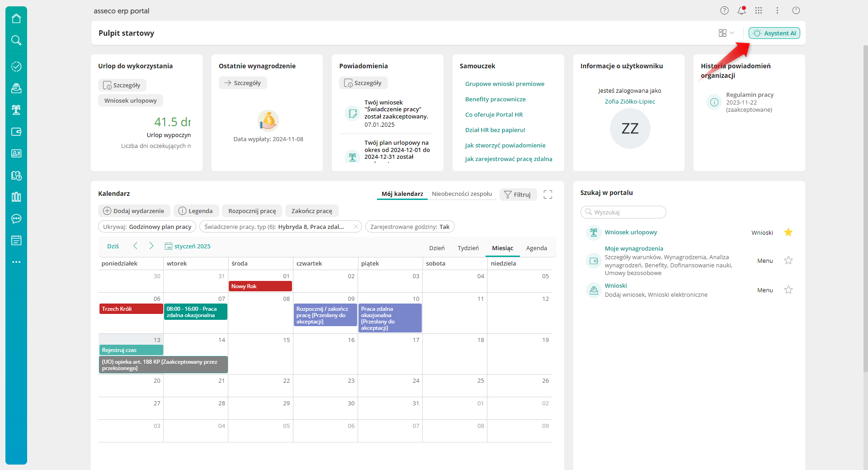
Task: Open the inbox tray icon in sidebar
Action: point(16,88)
